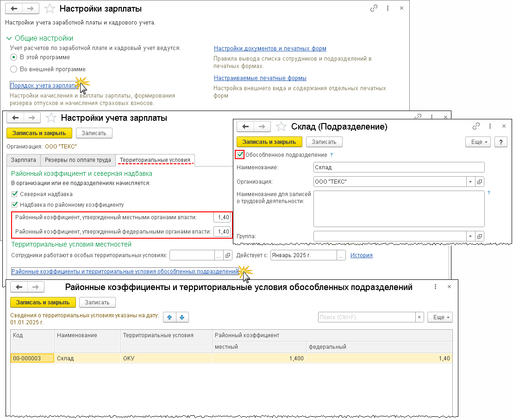Open help with the ? button in Склад form

[500, 142]
